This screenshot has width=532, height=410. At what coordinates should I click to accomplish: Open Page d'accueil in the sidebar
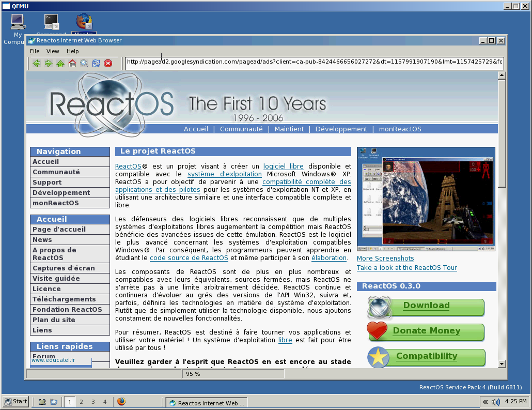[x=70, y=230]
